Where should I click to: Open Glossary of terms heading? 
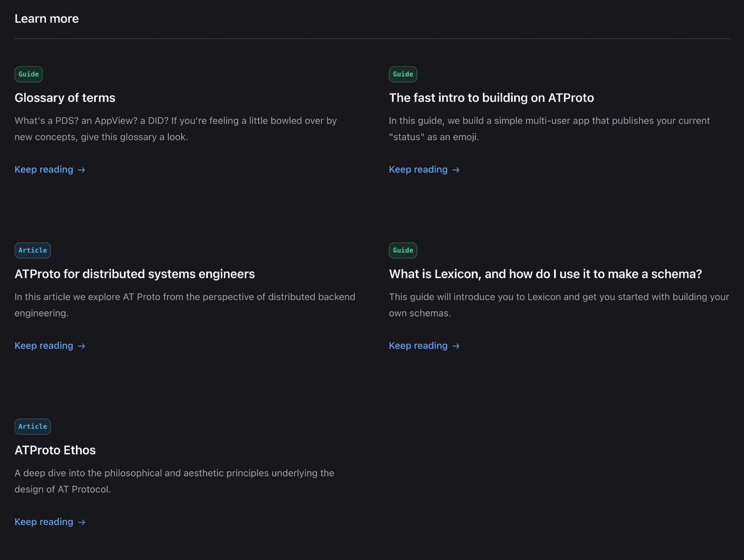coord(65,98)
